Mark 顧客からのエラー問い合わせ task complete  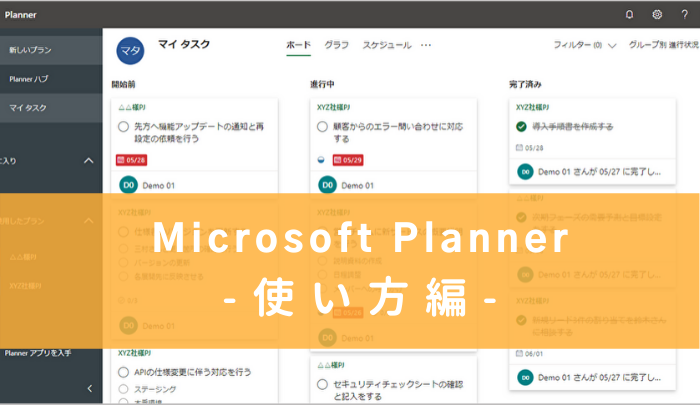click(322, 126)
